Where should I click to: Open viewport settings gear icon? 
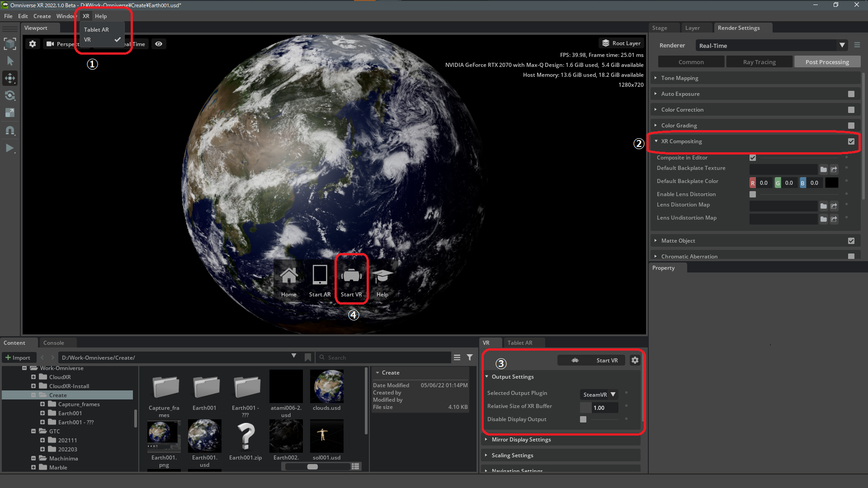pos(33,44)
